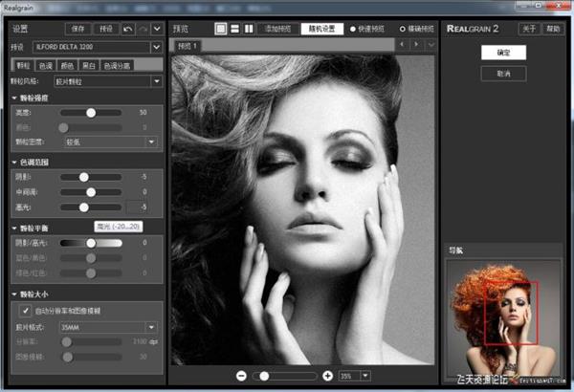574x392 pixels.
Task: Uncheck 自动分辨率和图像模糊 checkbox
Action: point(25,311)
